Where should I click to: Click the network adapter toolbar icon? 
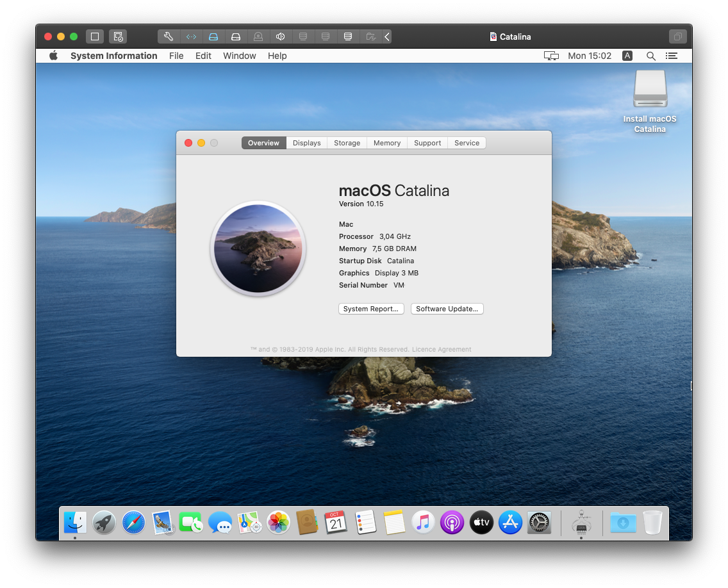(191, 37)
